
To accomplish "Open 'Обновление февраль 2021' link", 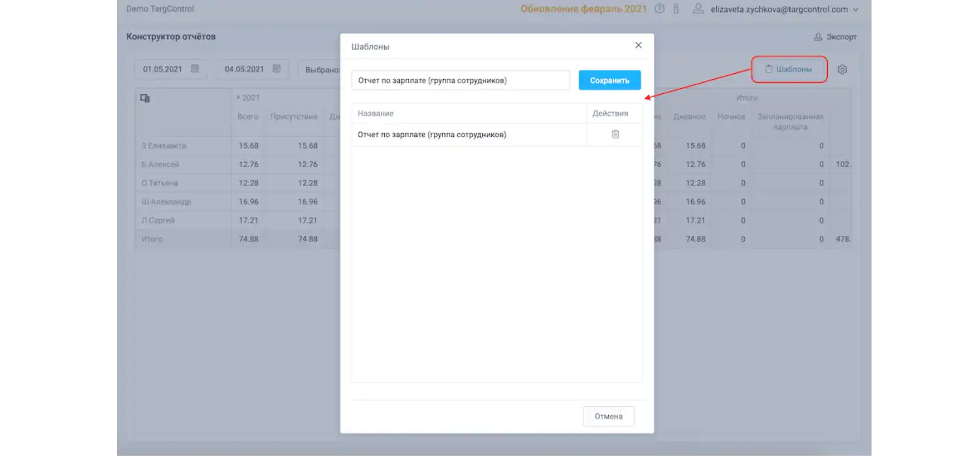I will 583,9.
